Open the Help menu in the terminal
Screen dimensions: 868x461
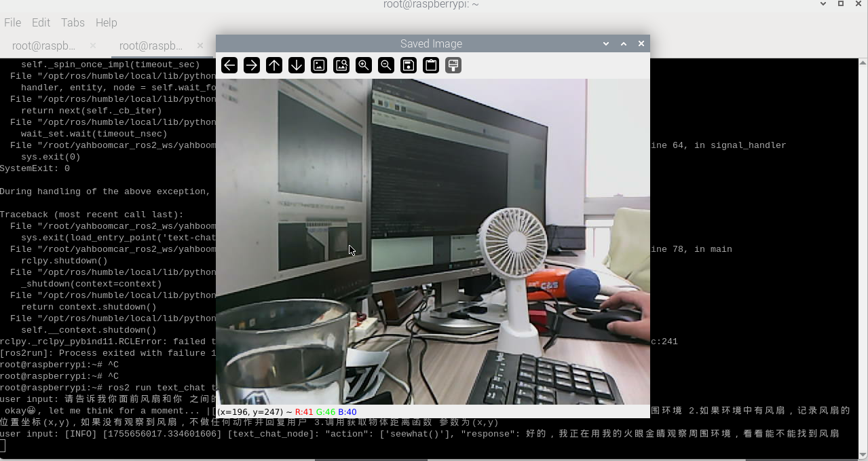[x=106, y=22]
